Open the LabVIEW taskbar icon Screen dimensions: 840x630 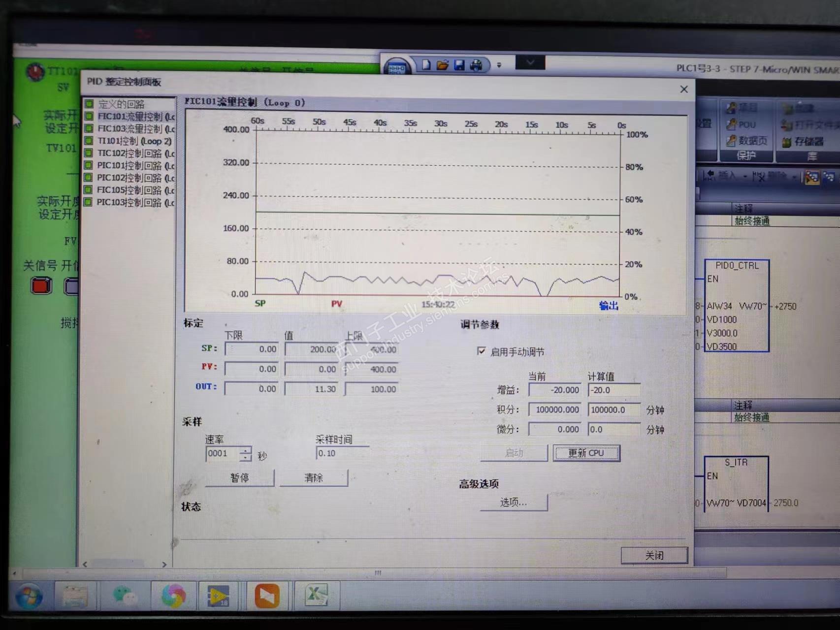coord(218,596)
